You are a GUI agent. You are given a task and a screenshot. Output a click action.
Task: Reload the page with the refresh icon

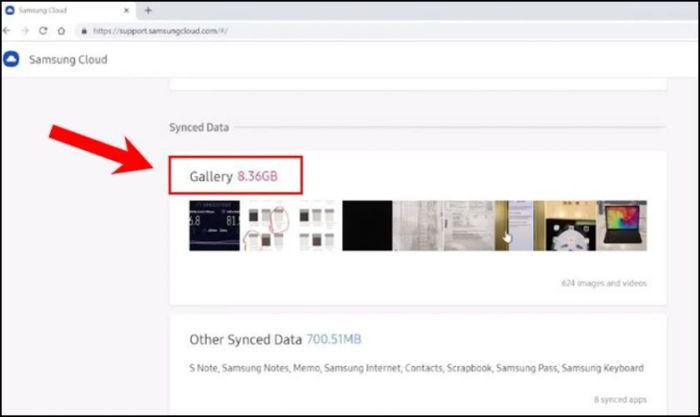(43, 30)
